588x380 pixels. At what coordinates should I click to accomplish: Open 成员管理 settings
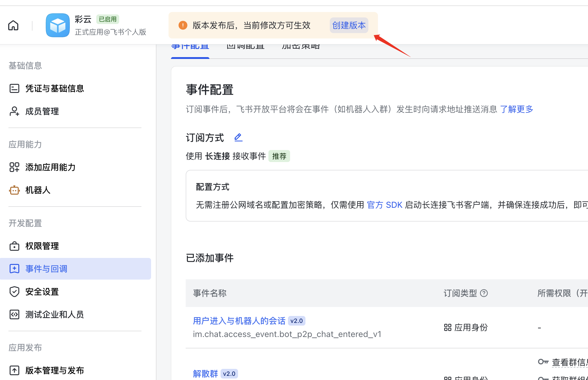tap(42, 111)
